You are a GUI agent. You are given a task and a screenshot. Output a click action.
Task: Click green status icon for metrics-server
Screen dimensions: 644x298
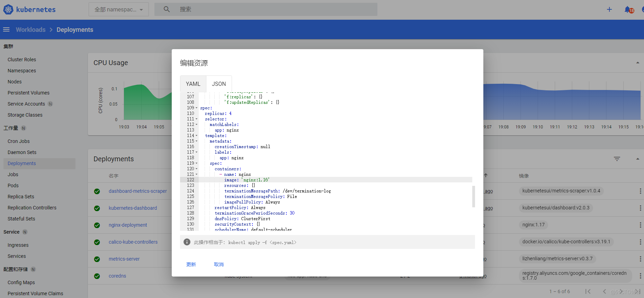click(97, 259)
